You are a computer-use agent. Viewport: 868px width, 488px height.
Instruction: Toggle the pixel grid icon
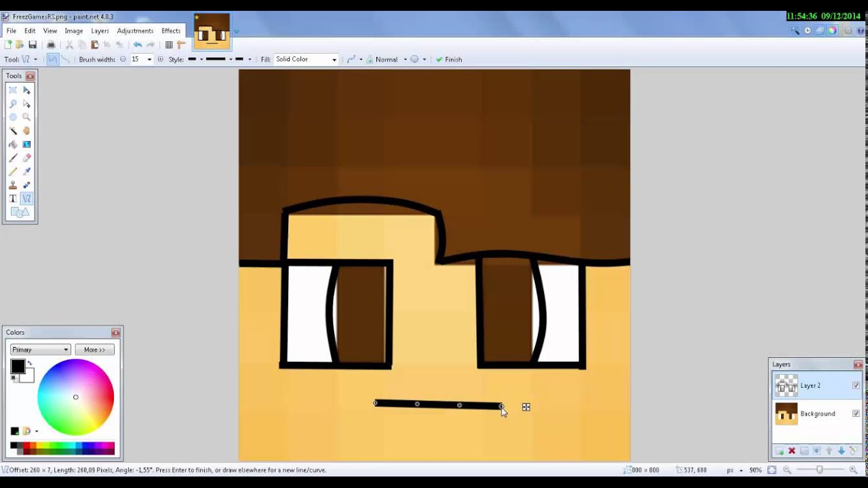(x=169, y=45)
